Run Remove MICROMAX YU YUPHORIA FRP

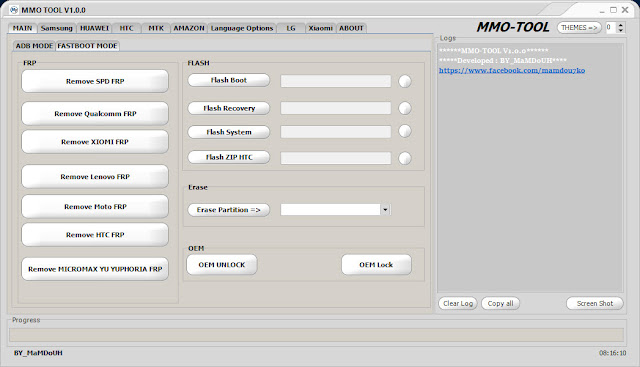pyautogui.click(x=95, y=269)
